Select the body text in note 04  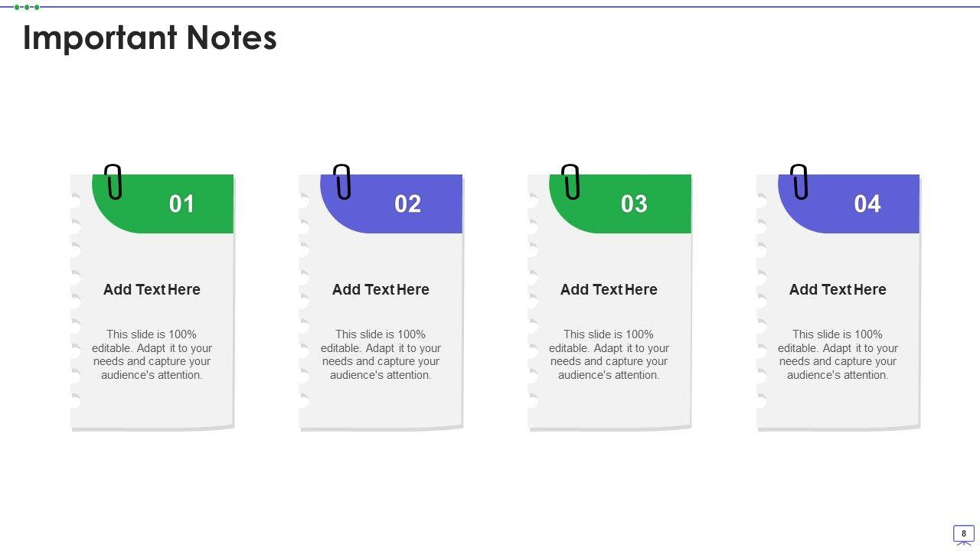(x=838, y=354)
